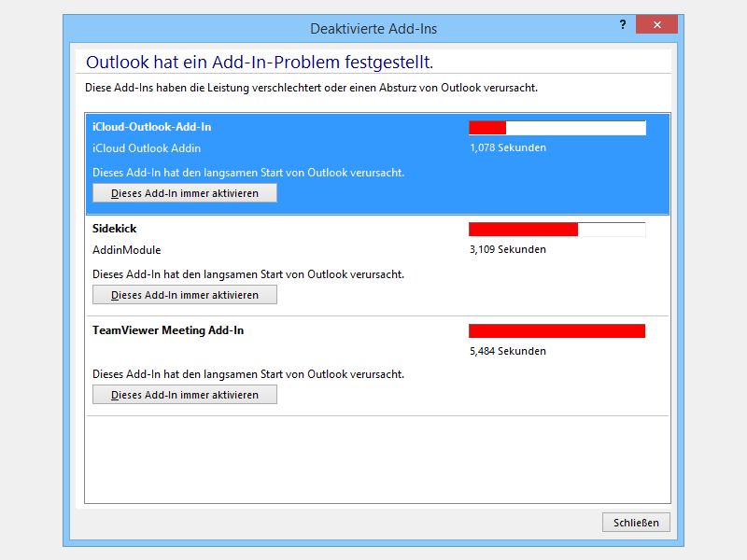747x560 pixels.
Task: Click the 3,109 Sekunden value
Action: 508,249
